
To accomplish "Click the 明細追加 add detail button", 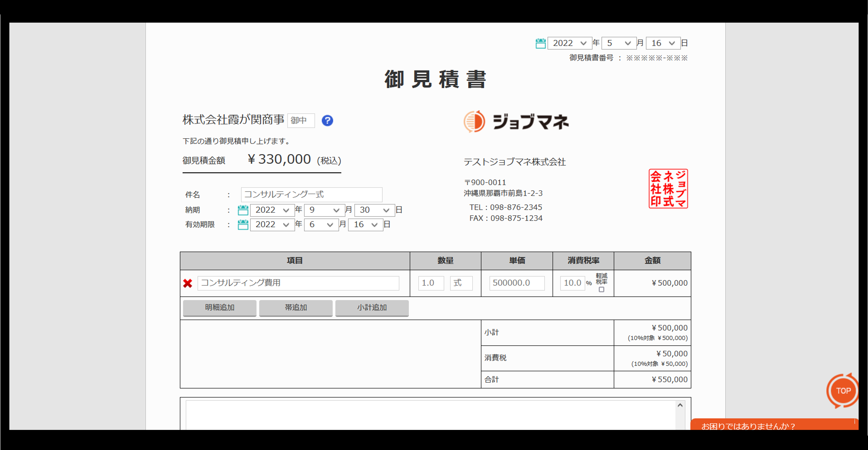I will (x=219, y=307).
